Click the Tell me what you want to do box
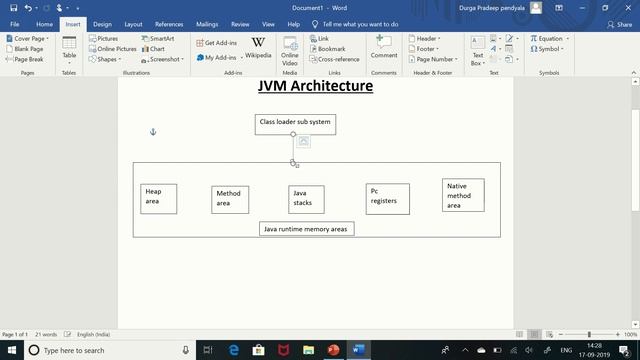 [355, 24]
